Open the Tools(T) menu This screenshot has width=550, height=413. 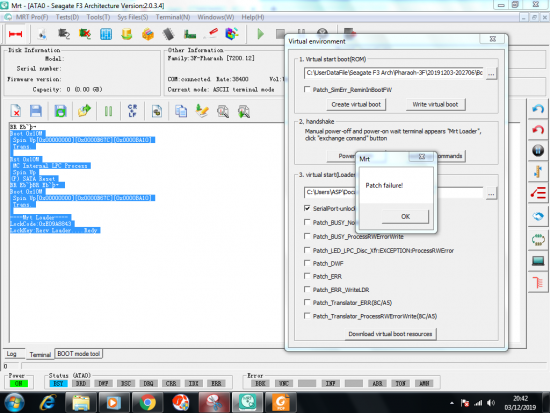[x=98, y=17]
